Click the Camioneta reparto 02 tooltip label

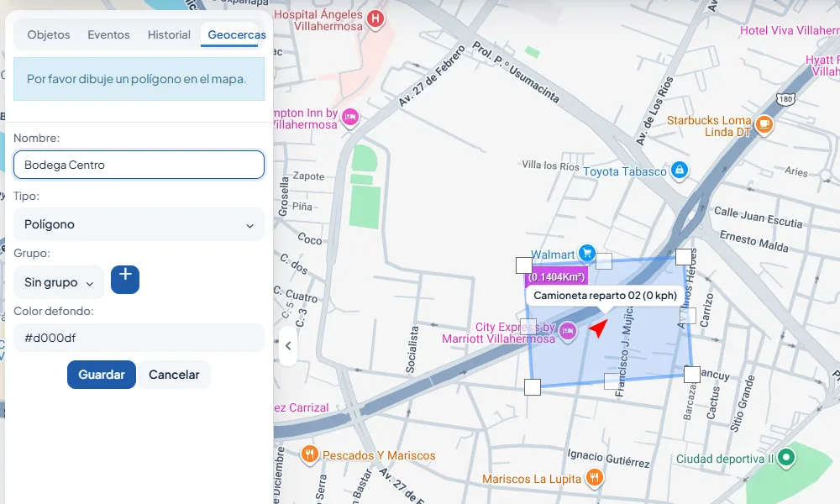pyautogui.click(x=606, y=296)
